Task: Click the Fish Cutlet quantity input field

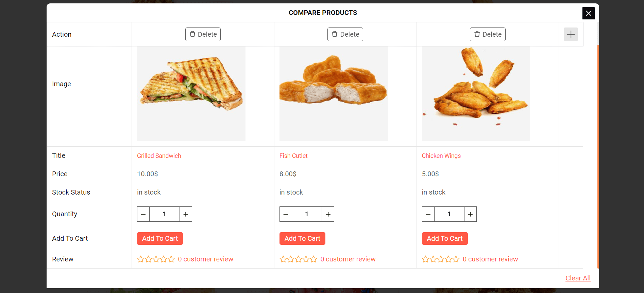Action: [x=307, y=214]
